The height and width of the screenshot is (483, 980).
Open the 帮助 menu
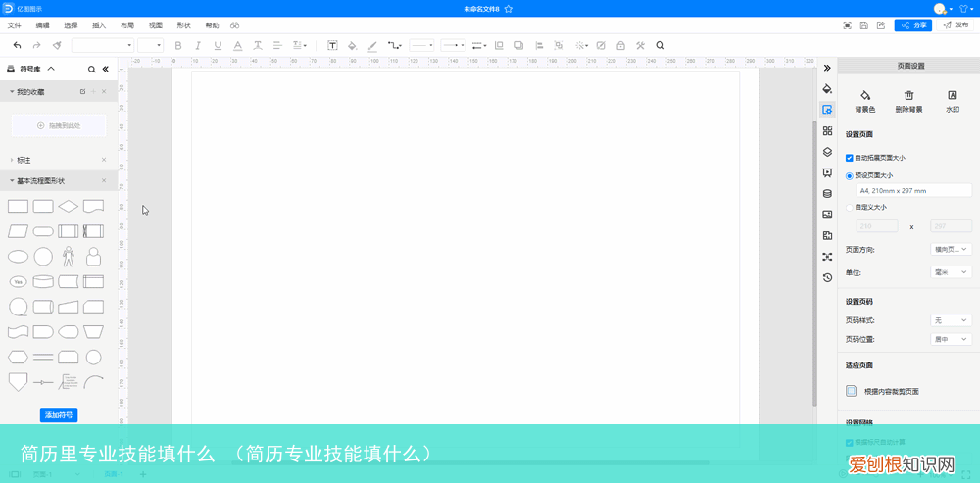[212, 25]
